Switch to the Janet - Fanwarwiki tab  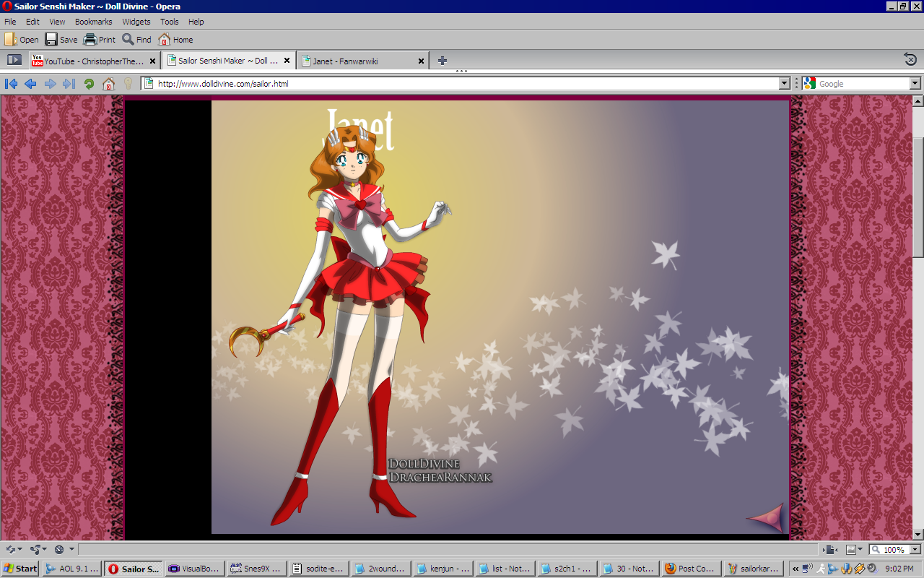(362, 61)
